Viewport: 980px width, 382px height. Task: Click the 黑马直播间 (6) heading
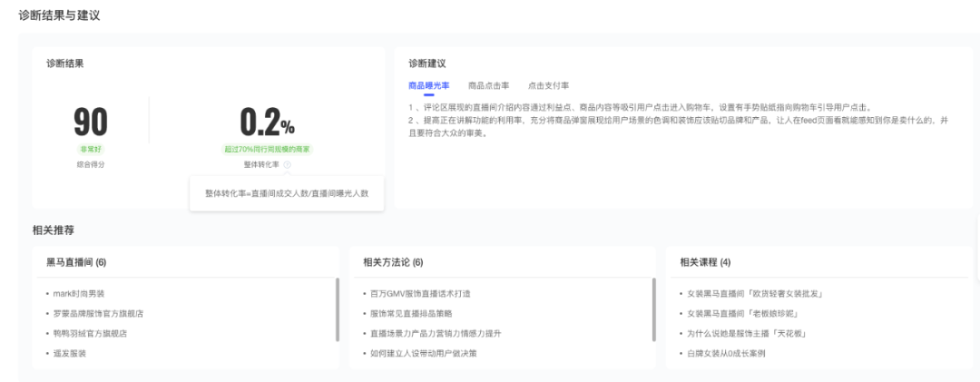click(x=76, y=262)
